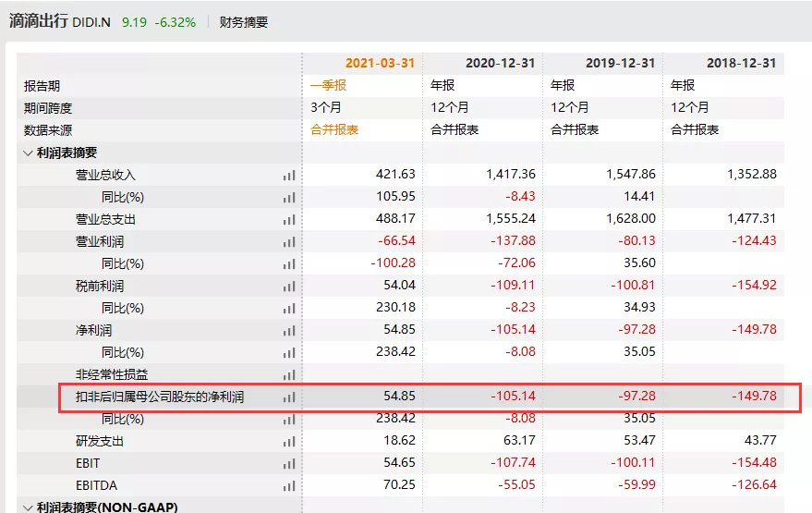Click the stock price 9.19
Screen dimensions: 812x513
pos(134,22)
